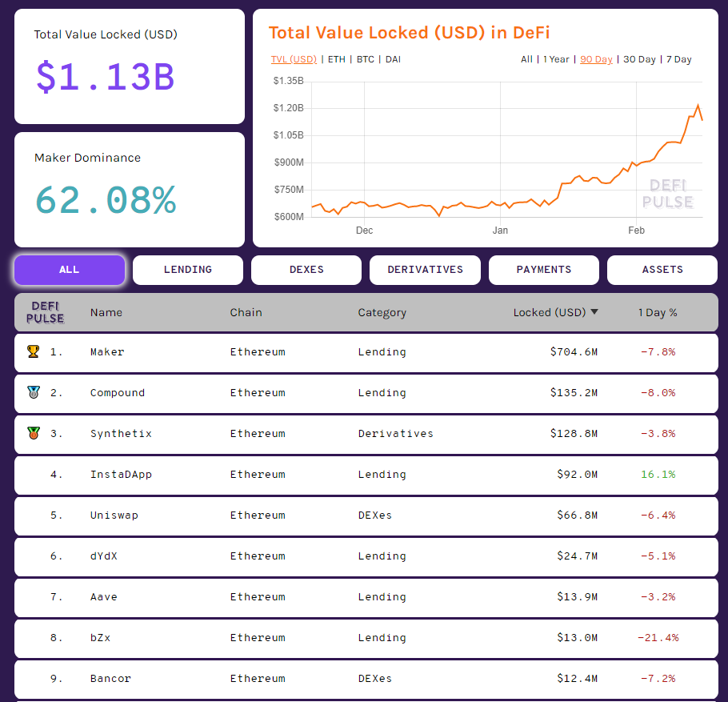
Task: Sort by Locked (USD) descending arrow
Action: pyautogui.click(x=594, y=312)
